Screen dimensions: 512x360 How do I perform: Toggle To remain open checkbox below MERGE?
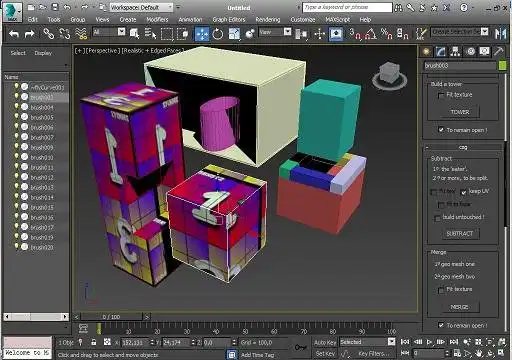click(441, 325)
